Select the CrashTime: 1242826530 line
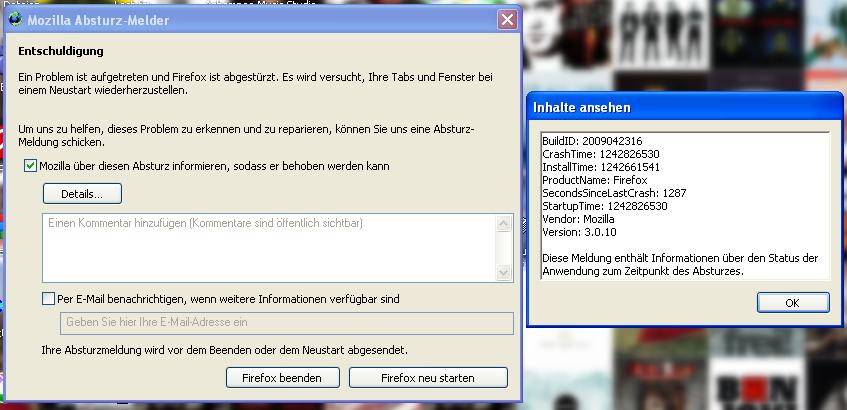 coord(601,154)
